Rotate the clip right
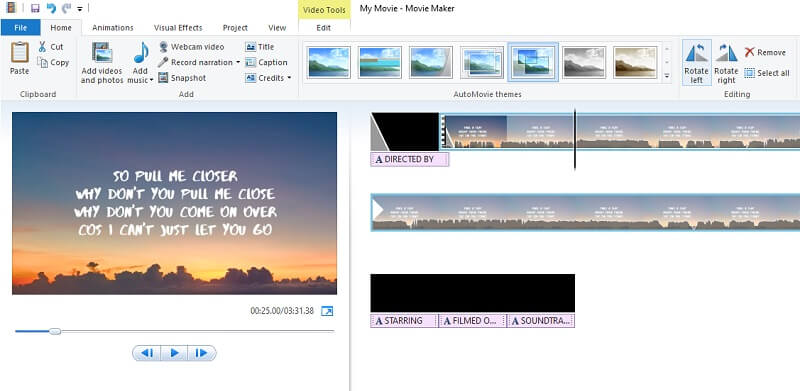800x391 pixels. (726, 62)
